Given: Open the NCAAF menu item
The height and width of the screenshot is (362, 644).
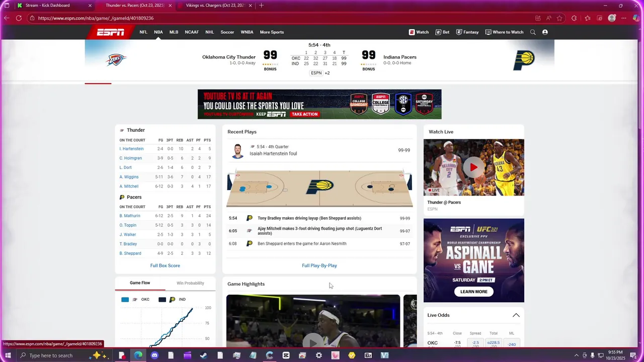Looking at the screenshot, I should (x=192, y=32).
